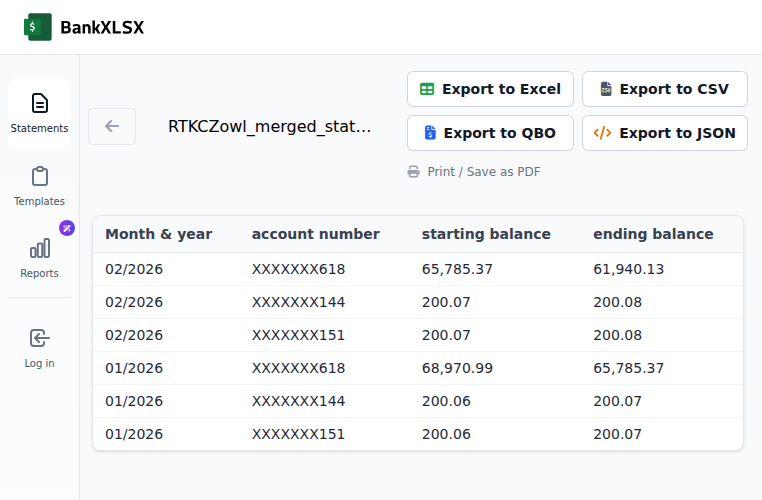Click the BankXLSX green logo icon
The height and width of the screenshot is (500, 762).
[x=38, y=27]
